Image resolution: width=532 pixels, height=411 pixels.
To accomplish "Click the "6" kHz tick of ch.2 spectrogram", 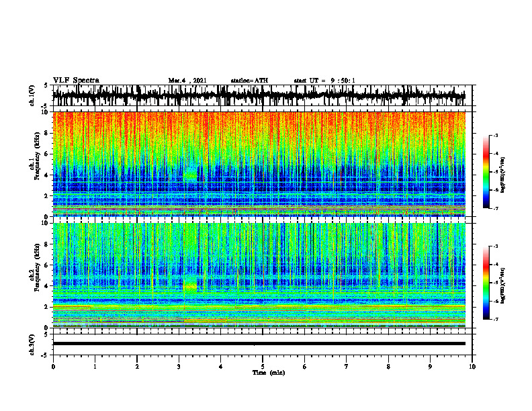I will pos(47,265).
